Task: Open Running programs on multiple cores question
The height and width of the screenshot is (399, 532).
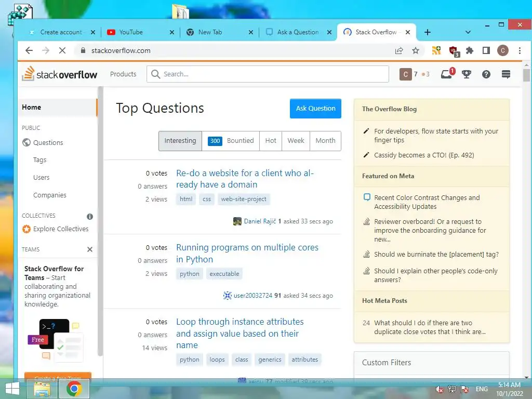Action: 247,254
